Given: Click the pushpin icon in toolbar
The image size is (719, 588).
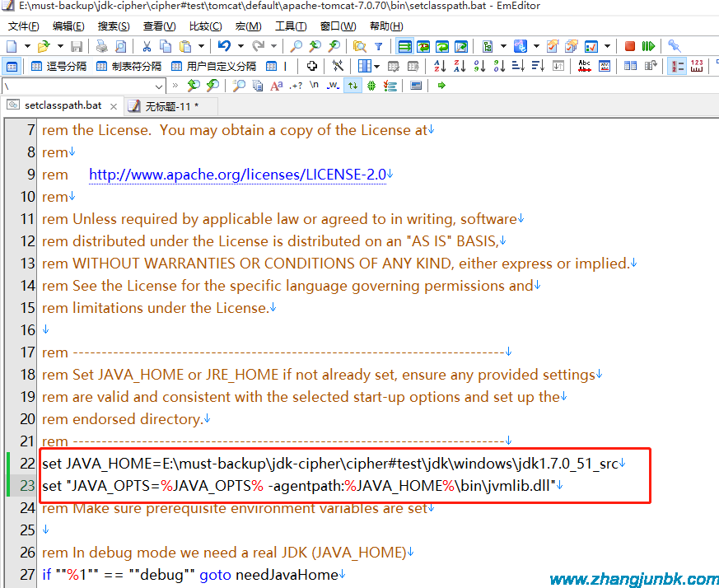Looking at the screenshot, I should 674,46.
